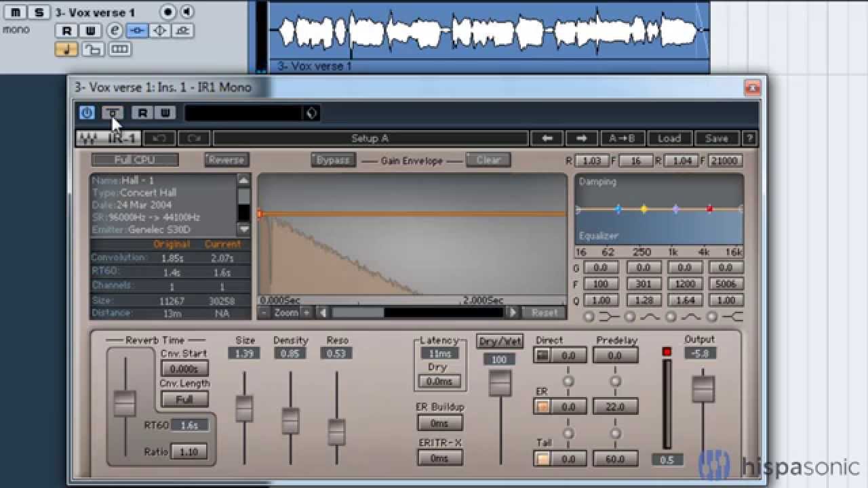This screenshot has height=488, width=868.
Task: Open the track's edit channel settings
Action: coord(115,30)
